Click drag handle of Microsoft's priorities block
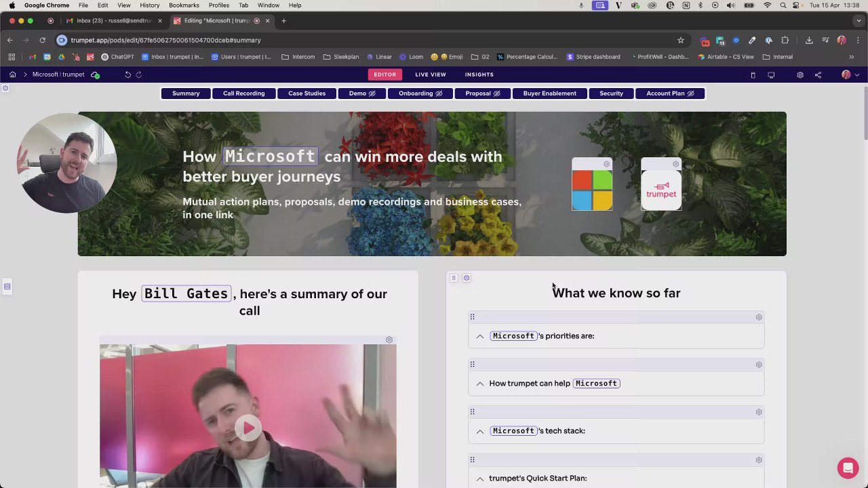This screenshot has height=488, width=868. tap(473, 317)
